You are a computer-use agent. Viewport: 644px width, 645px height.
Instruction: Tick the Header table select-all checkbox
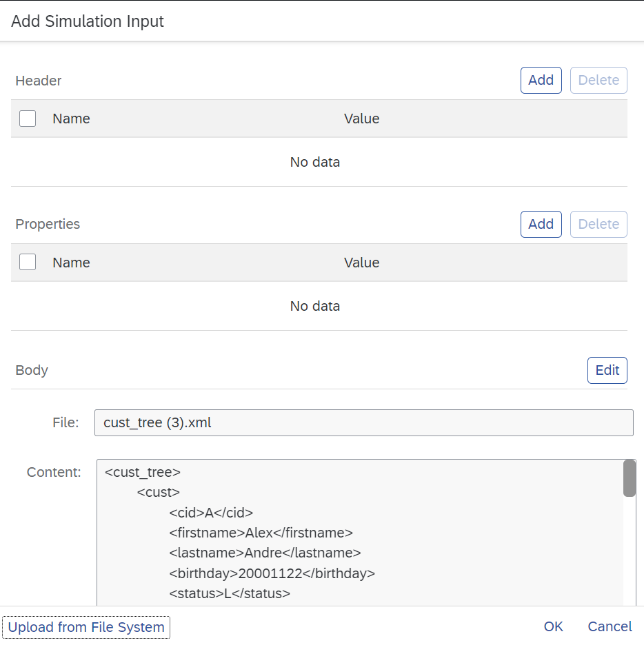click(28, 119)
